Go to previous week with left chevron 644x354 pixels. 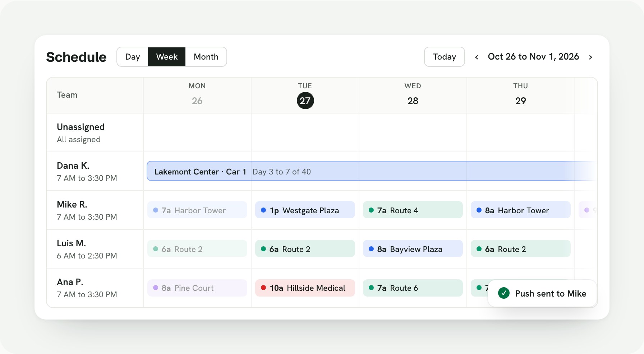coord(477,57)
